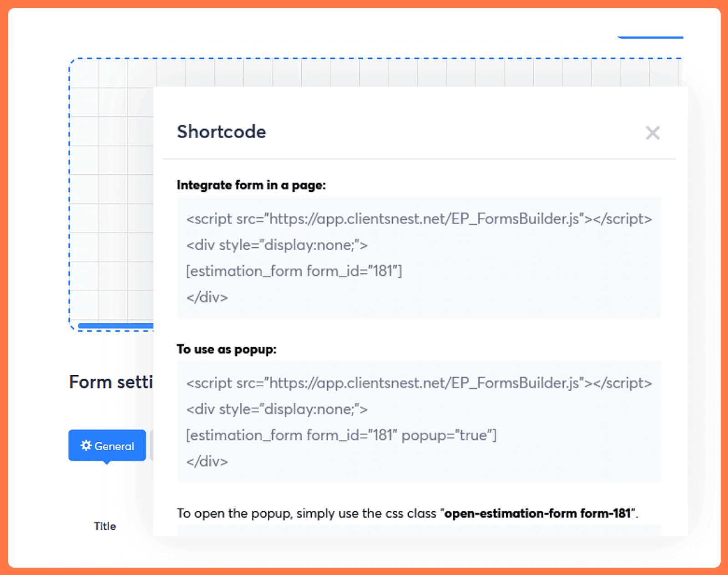Click the script src line in the page integration code

pyautogui.click(x=419, y=219)
